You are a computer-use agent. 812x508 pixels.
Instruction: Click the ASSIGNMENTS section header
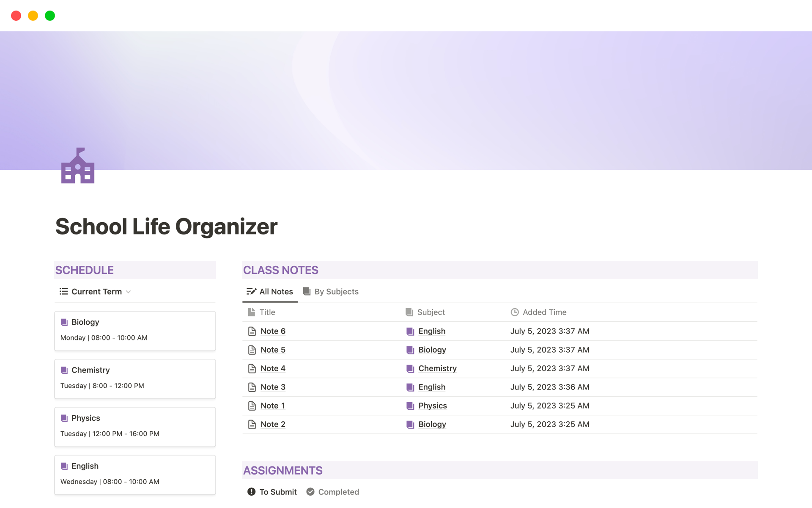coord(283,470)
